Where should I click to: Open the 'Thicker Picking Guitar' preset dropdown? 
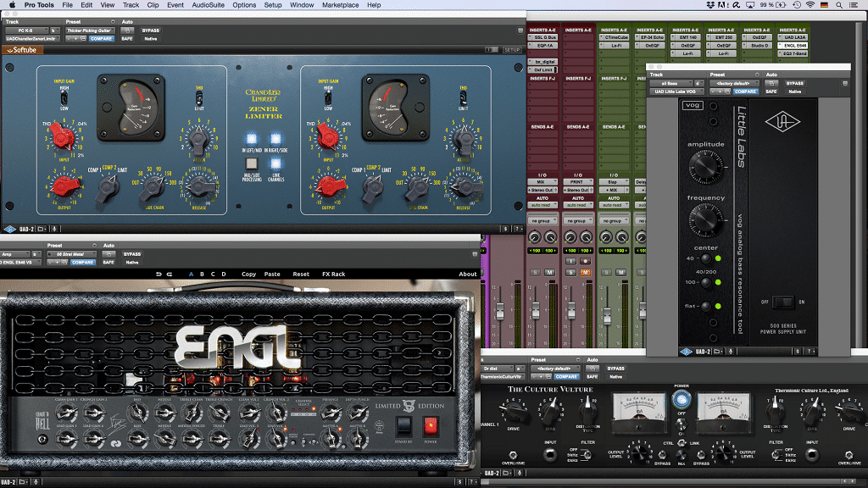click(x=90, y=30)
